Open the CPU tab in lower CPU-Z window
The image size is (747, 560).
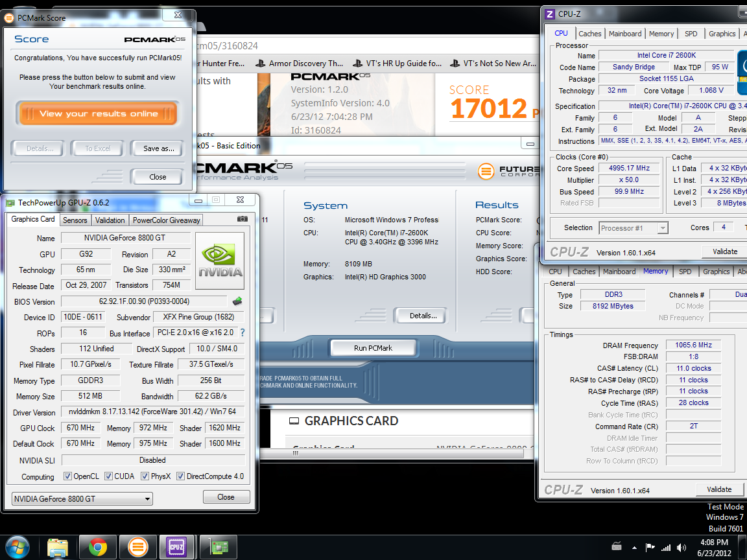555,272
